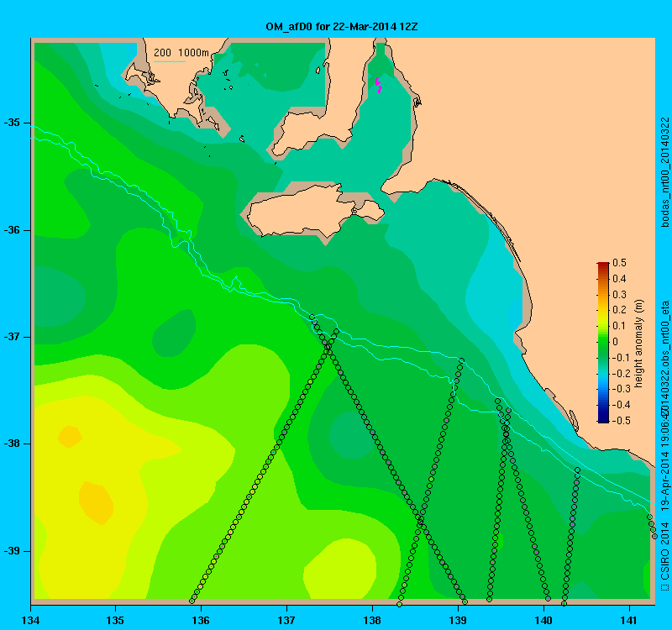
Task: Click the colorbar tick label "-0.1"
Action: coord(621,358)
